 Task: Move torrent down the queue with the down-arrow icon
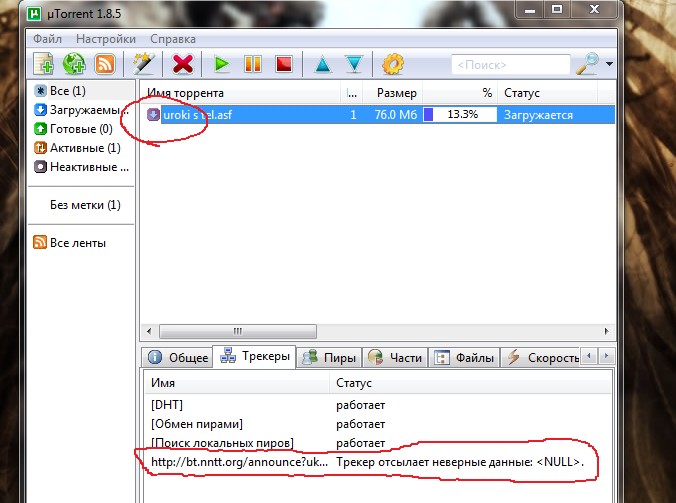(x=354, y=64)
